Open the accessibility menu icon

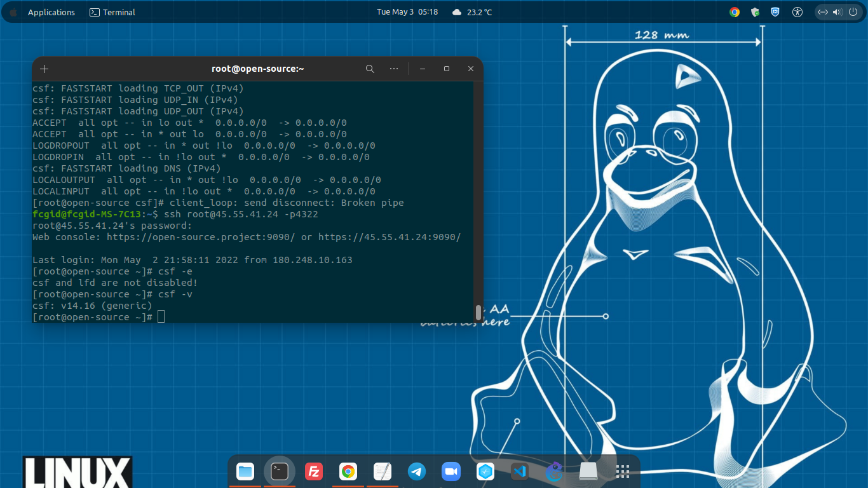pos(797,12)
